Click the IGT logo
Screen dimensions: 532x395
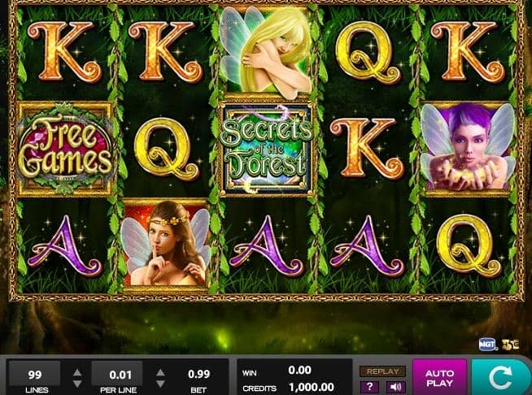click(487, 345)
